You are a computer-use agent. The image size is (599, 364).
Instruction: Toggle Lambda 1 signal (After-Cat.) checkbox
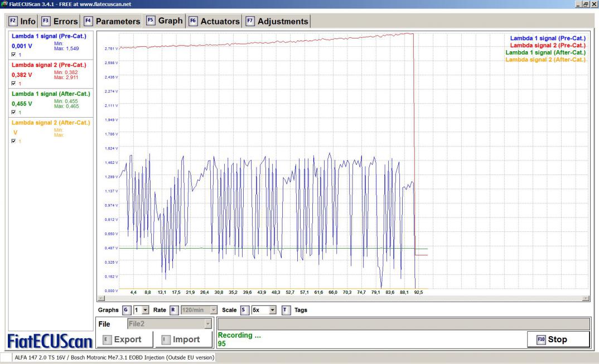click(x=14, y=112)
